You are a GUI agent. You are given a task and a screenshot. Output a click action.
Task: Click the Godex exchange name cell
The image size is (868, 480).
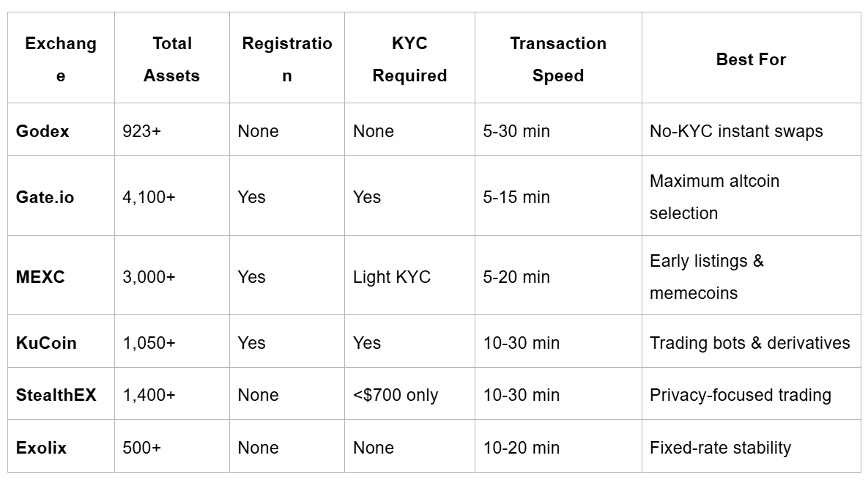[x=42, y=131]
